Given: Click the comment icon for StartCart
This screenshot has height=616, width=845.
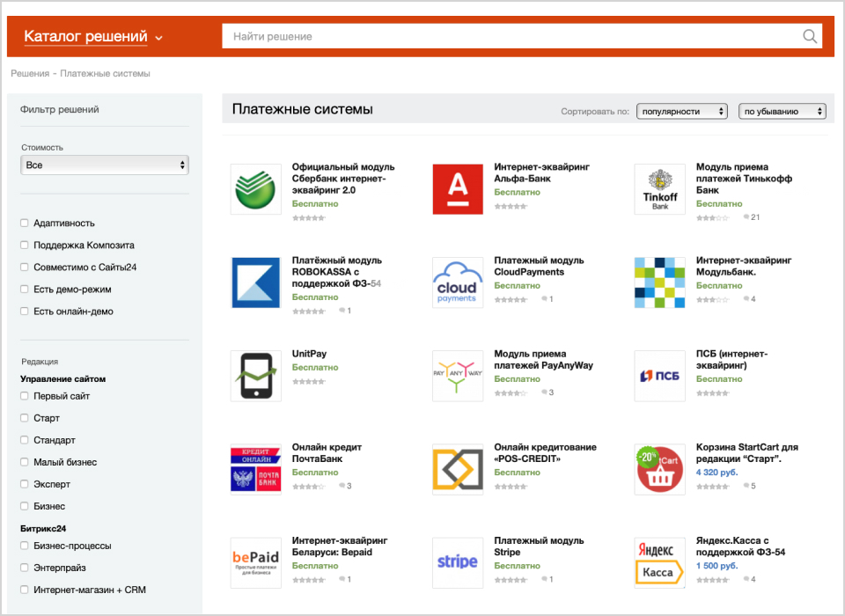Looking at the screenshot, I should tap(746, 486).
